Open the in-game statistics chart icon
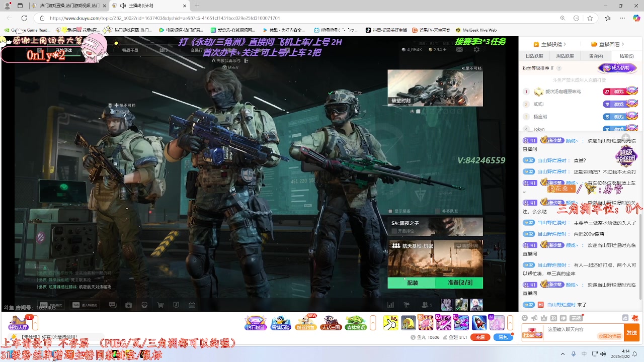Screen dimensions: 644x362 pyautogui.click(x=390, y=305)
